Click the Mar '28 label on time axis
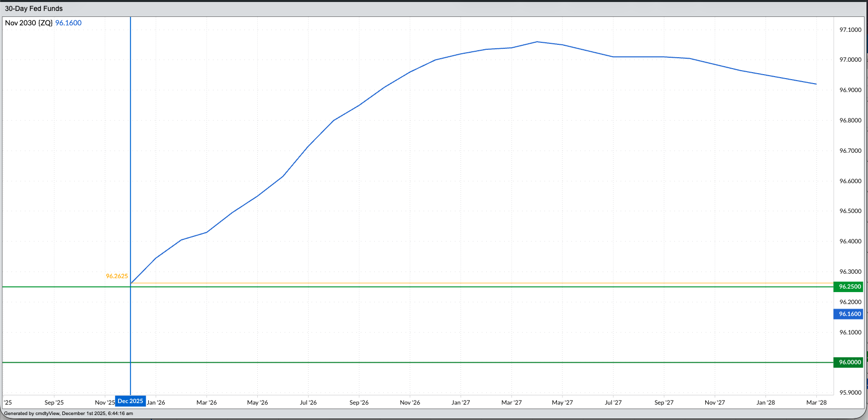 [x=816, y=403]
